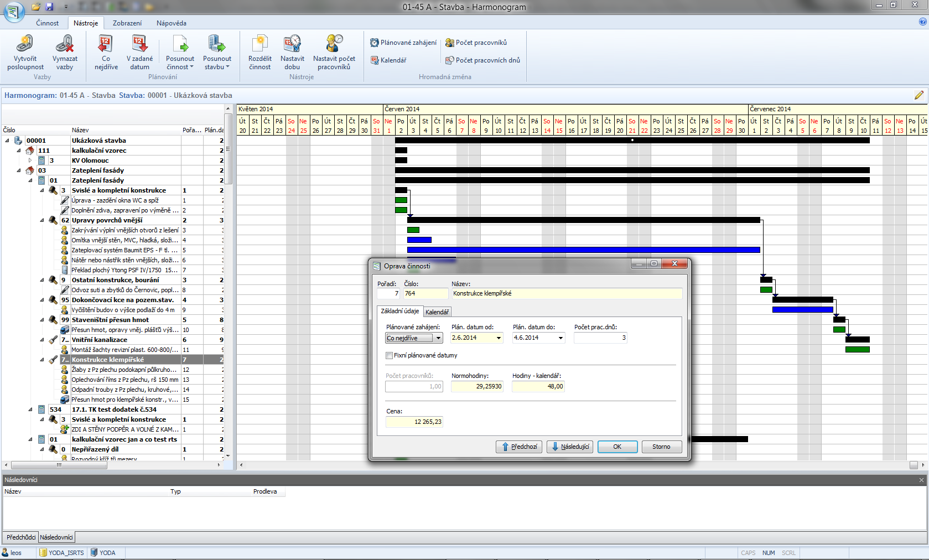Click the pencil edit icon at right
This screenshot has height=560, width=929.
pos(919,95)
